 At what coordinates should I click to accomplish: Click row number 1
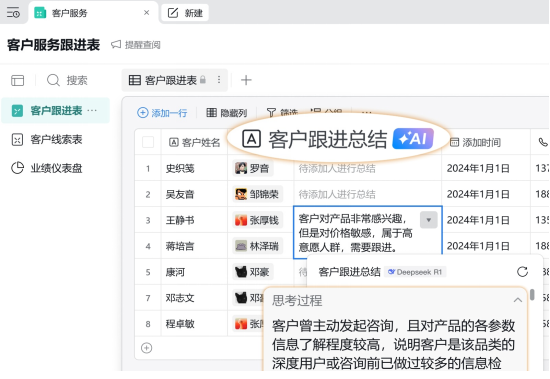click(x=148, y=168)
